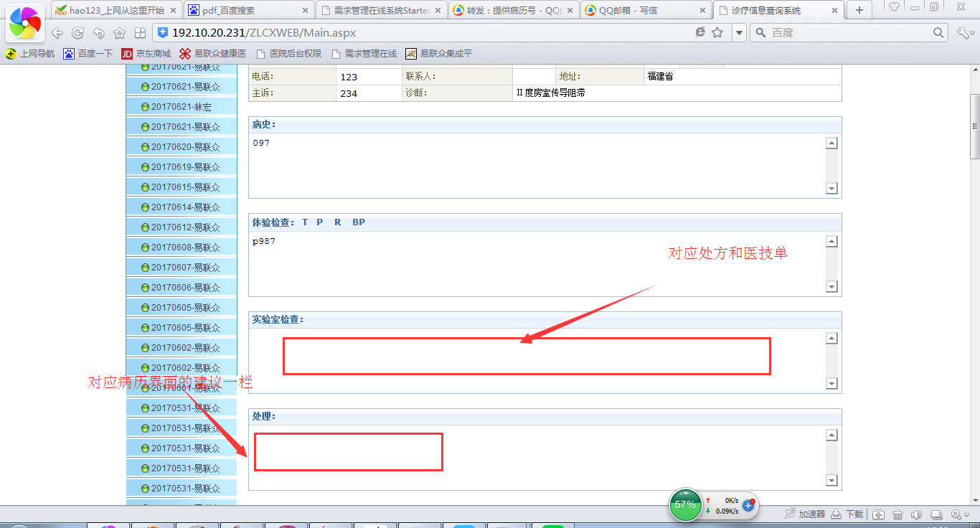Screen dimensions: 980x528
Task: Open the 易联众集成平 bookmark
Action: pyautogui.click(x=439, y=54)
